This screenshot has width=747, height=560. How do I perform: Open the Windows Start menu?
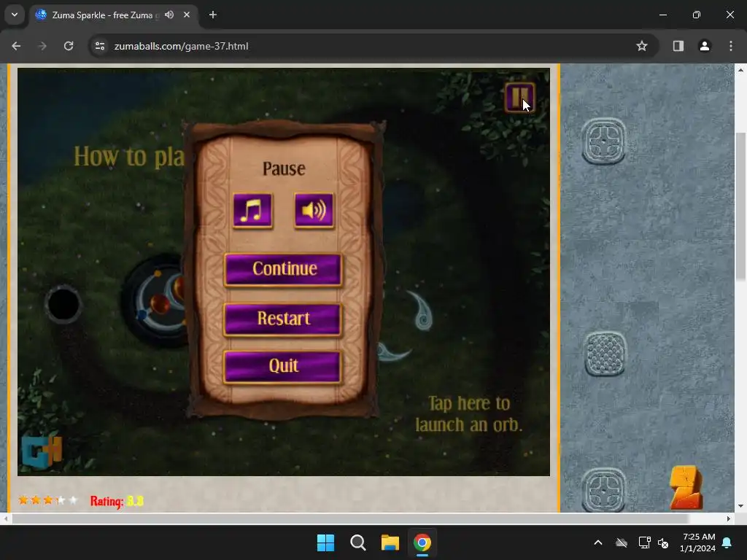tap(326, 542)
